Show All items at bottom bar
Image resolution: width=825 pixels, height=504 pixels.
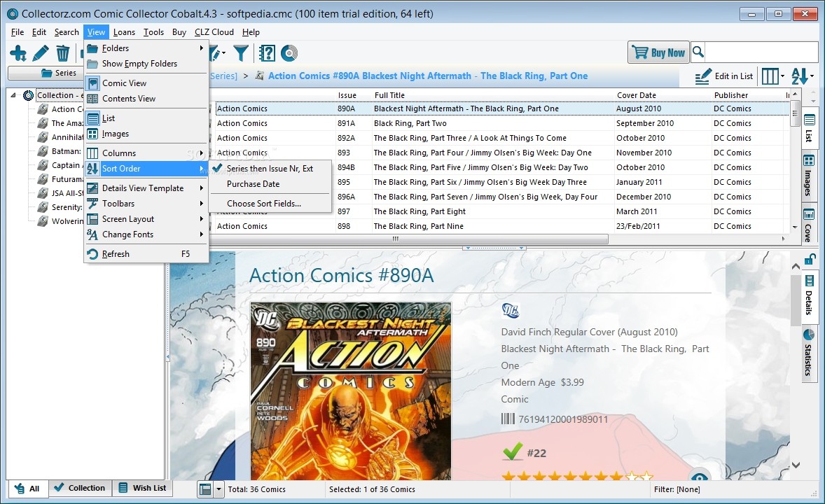point(27,489)
